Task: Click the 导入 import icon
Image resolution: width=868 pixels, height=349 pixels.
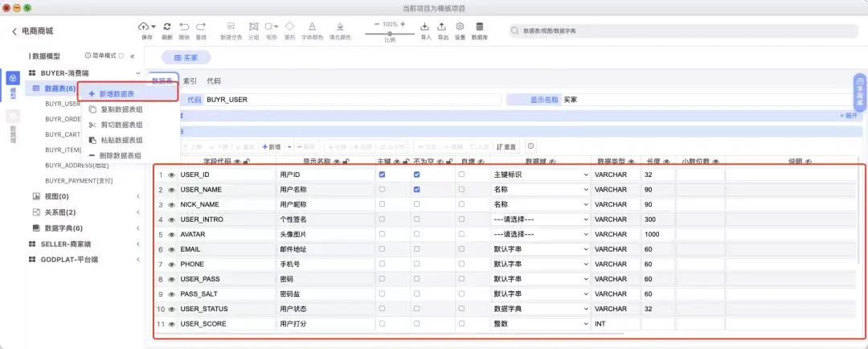Action: pos(425,26)
